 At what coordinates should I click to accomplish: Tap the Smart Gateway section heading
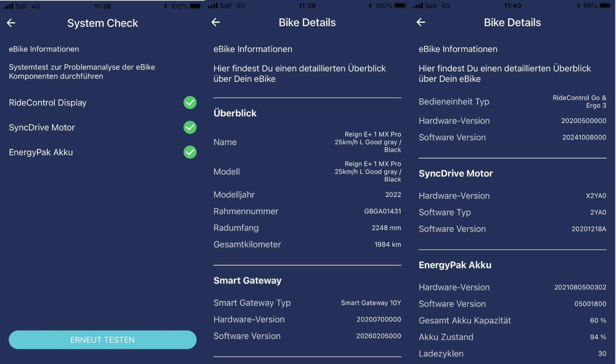point(247,281)
